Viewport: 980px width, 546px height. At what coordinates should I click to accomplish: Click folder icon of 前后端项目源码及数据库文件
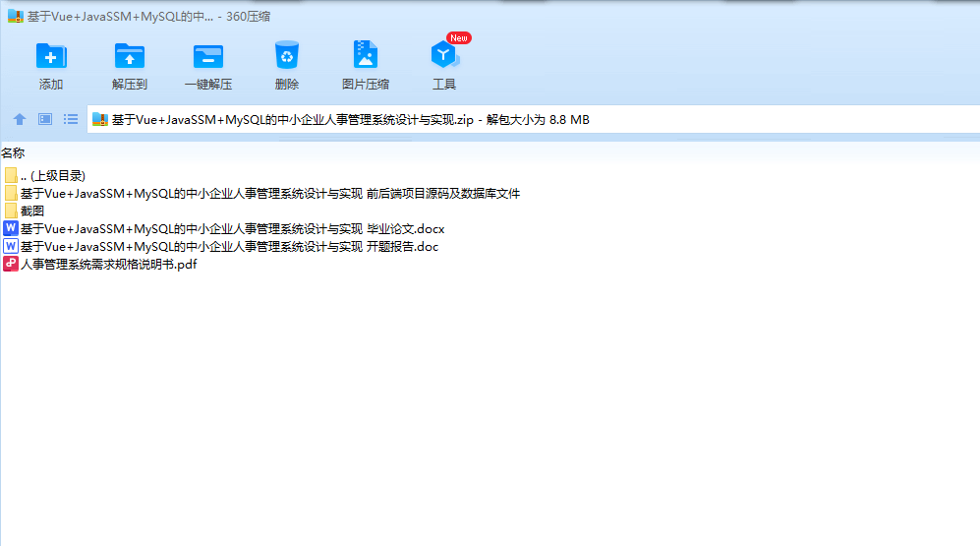coord(11,193)
